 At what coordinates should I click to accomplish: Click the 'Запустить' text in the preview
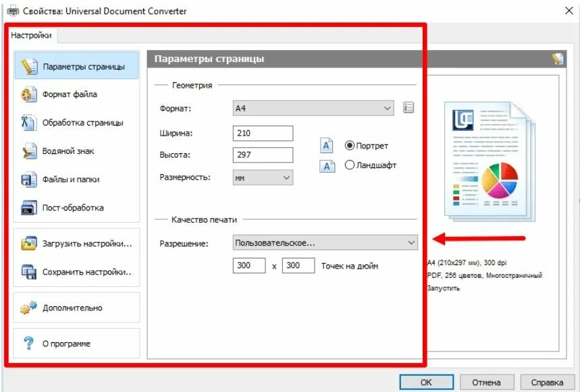click(444, 288)
